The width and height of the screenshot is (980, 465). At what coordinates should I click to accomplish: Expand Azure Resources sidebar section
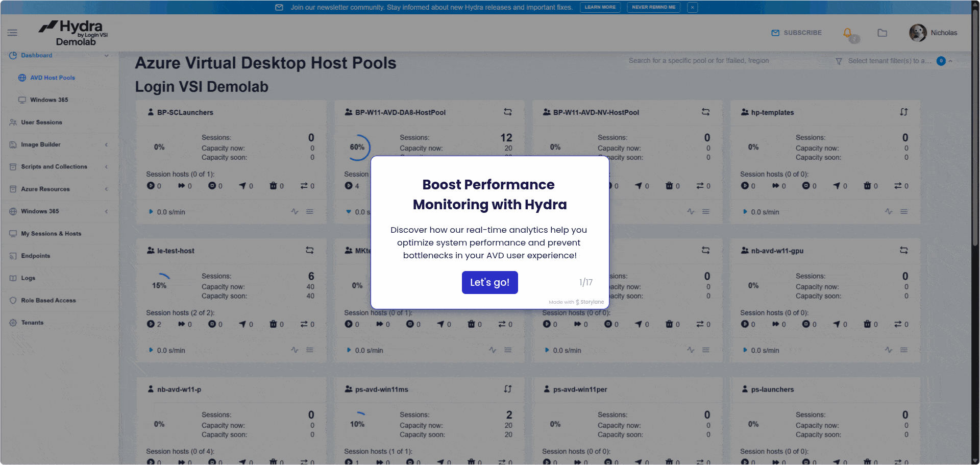[106, 189]
